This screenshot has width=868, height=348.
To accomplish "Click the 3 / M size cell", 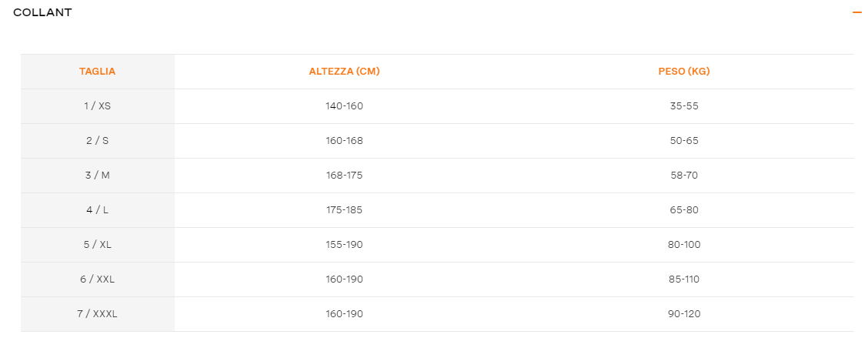I will click(x=98, y=175).
